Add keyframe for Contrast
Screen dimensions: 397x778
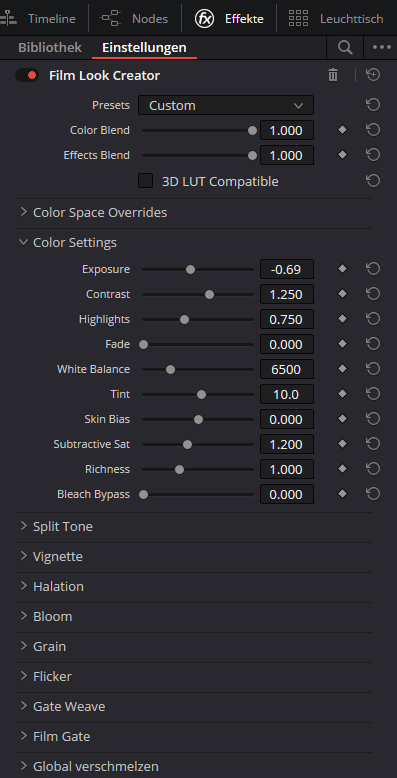tap(342, 294)
